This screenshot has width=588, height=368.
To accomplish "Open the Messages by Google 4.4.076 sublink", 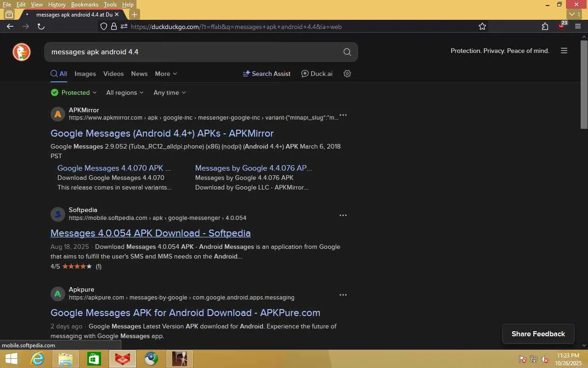I will [x=254, y=168].
